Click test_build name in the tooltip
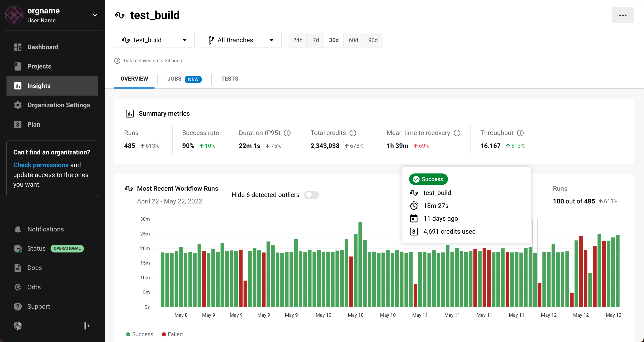 pyautogui.click(x=437, y=193)
